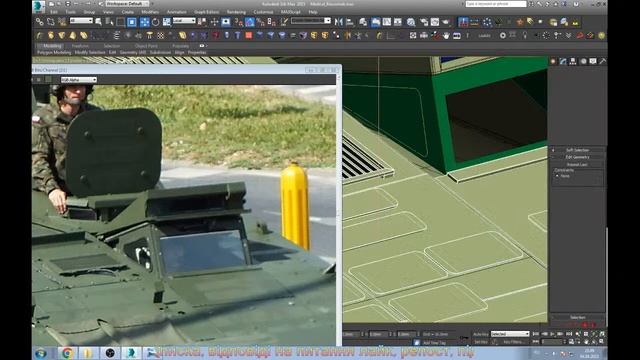Switch to the Object Paint ribbon tab

[146, 46]
